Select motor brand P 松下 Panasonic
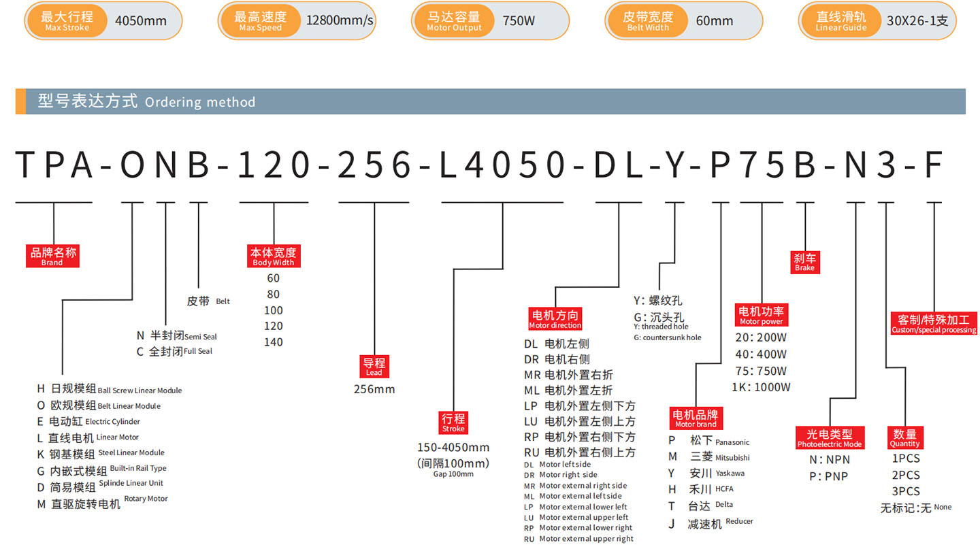Image resolution: width=980 pixels, height=547 pixels. pos(708,440)
